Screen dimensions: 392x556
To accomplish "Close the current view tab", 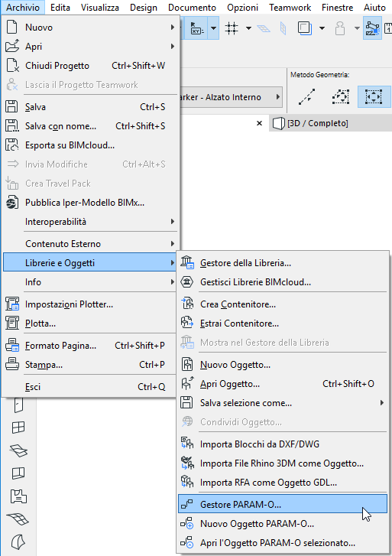I will (x=260, y=123).
